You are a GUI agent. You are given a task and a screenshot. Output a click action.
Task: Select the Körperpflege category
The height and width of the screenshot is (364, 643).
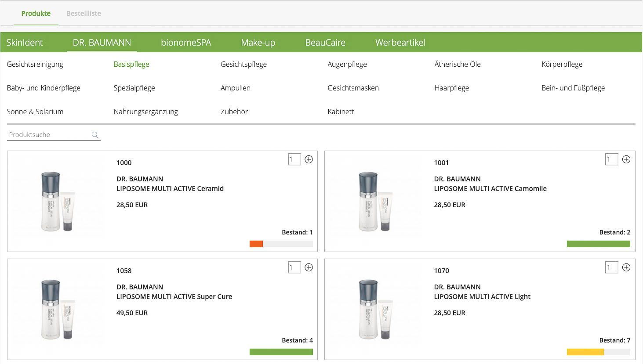[562, 65]
